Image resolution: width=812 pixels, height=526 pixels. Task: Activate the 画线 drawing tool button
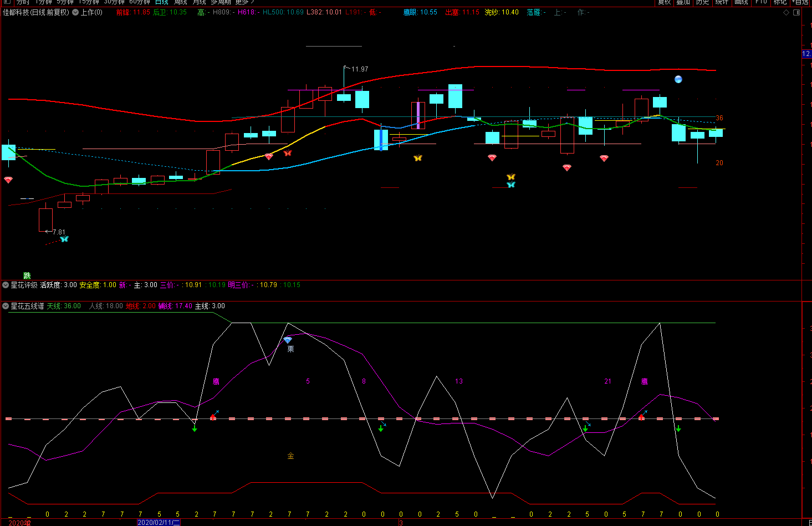click(x=741, y=2)
